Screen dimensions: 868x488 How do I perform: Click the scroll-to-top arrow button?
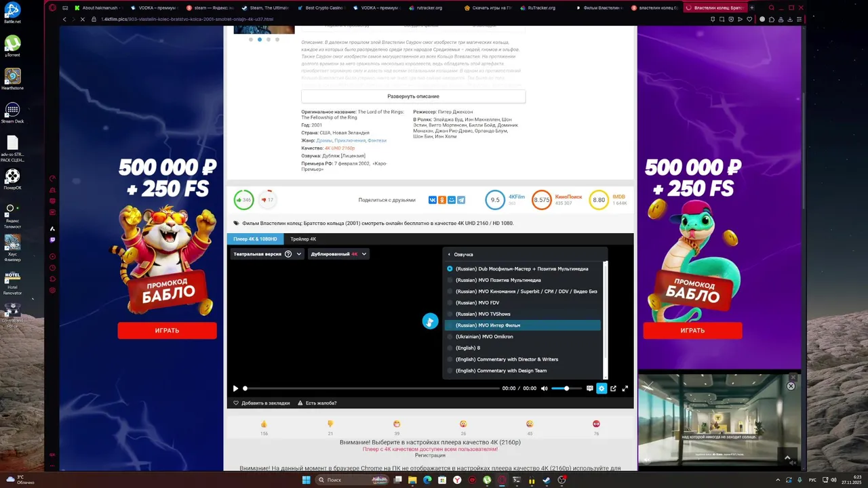tap(787, 457)
